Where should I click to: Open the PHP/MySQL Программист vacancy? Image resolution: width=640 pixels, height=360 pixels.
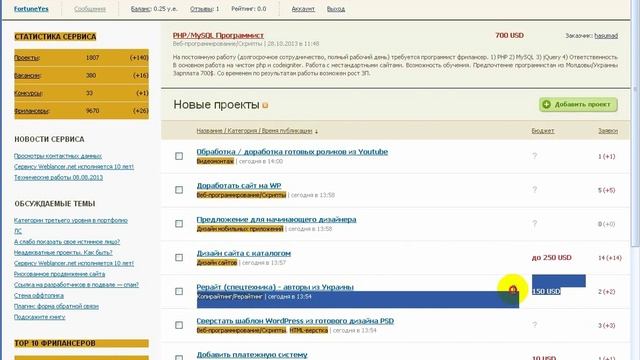218,36
